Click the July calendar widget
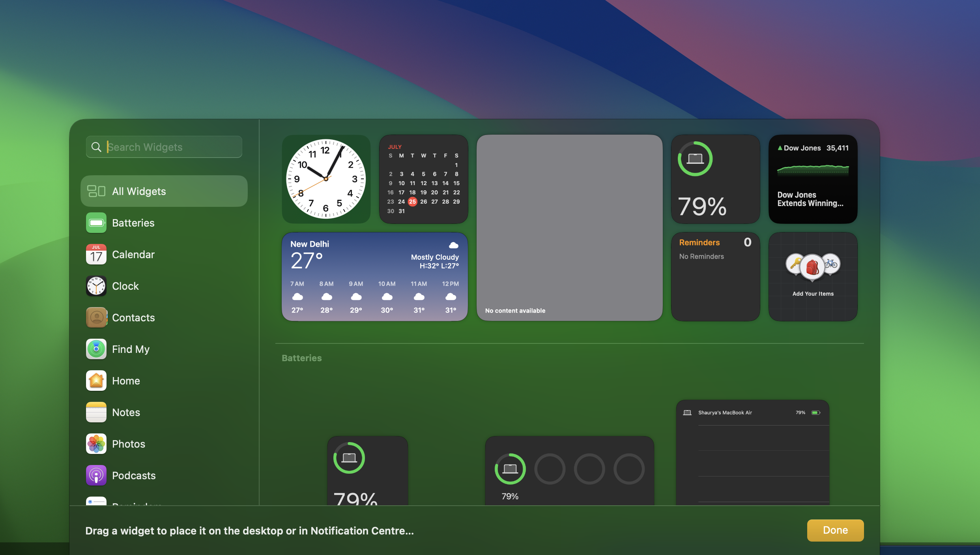Image resolution: width=980 pixels, height=555 pixels. [x=423, y=179]
